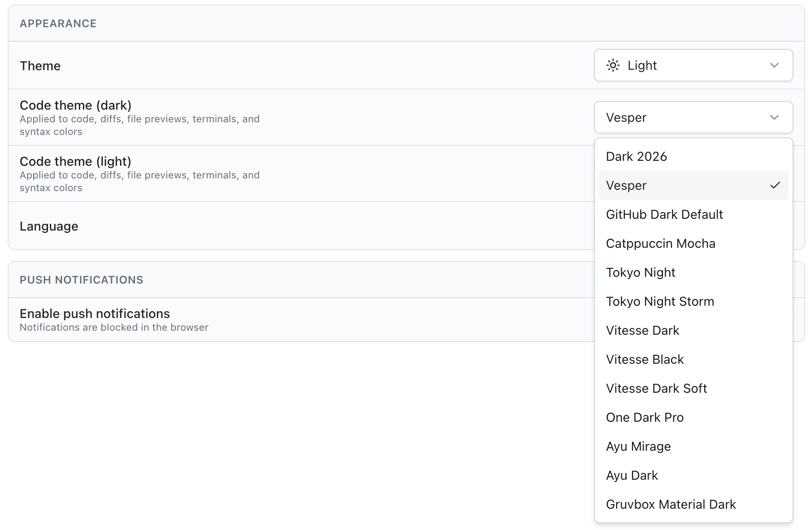The width and height of the screenshot is (812, 530).
Task: Pick Ayu Mirage from the list
Action: 638,447
